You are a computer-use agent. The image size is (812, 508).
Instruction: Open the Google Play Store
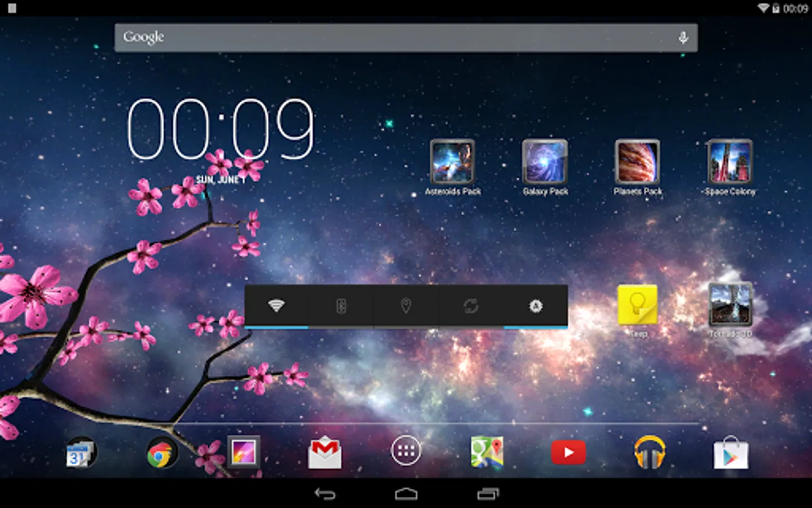(x=731, y=453)
